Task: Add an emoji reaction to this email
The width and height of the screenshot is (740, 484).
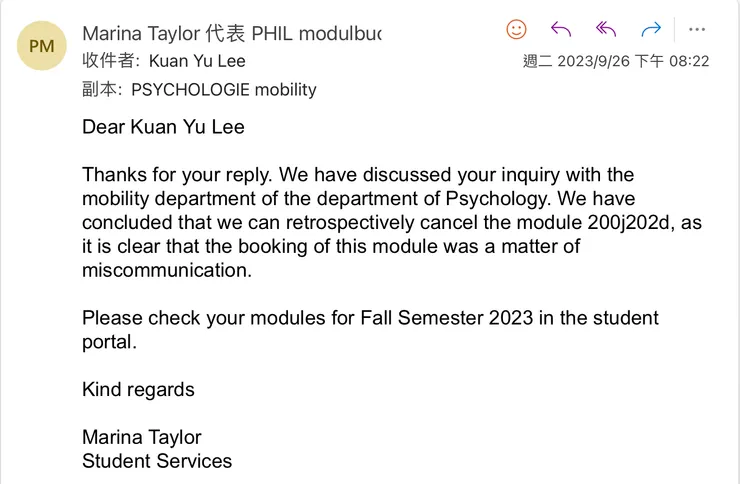Action: [516, 30]
